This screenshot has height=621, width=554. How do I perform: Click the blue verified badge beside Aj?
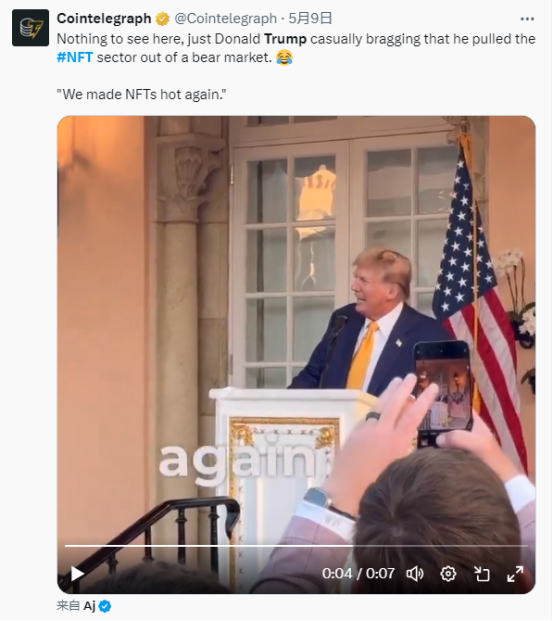click(x=105, y=606)
